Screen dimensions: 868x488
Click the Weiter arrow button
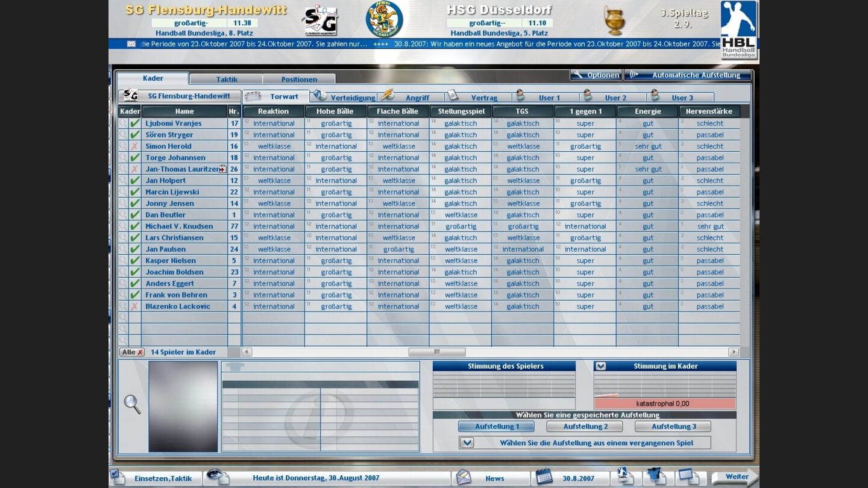click(735, 477)
